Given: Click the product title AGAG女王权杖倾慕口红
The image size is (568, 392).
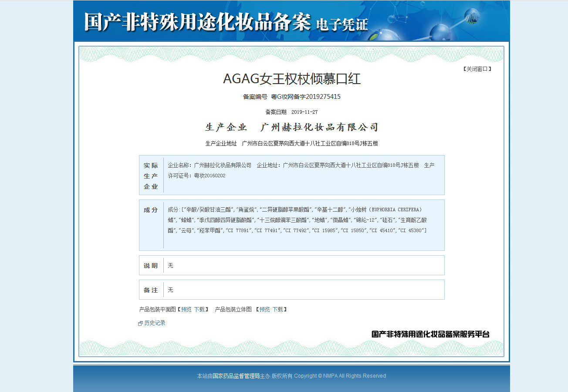Looking at the screenshot, I should click(292, 79).
